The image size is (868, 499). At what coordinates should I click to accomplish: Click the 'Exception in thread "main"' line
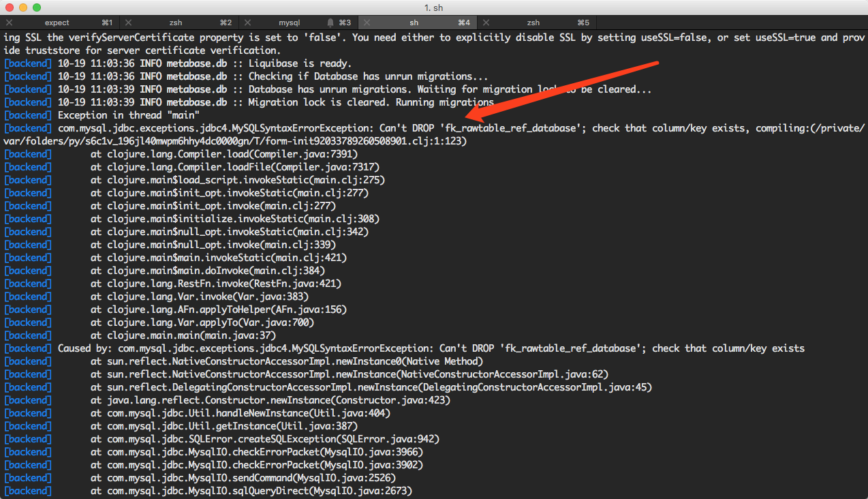click(x=102, y=115)
